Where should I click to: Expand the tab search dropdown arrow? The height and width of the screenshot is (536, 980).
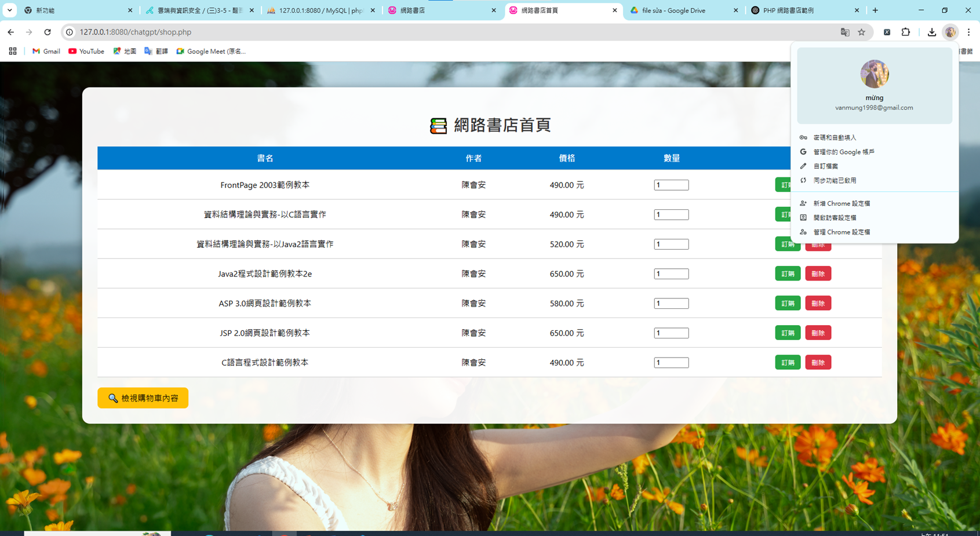click(x=10, y=10)
